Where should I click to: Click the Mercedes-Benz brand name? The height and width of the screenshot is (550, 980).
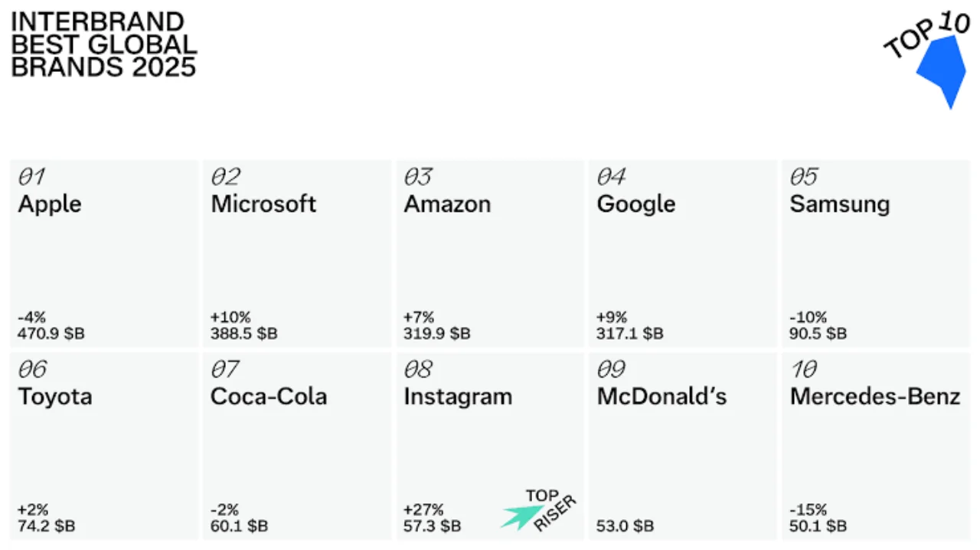874,397
